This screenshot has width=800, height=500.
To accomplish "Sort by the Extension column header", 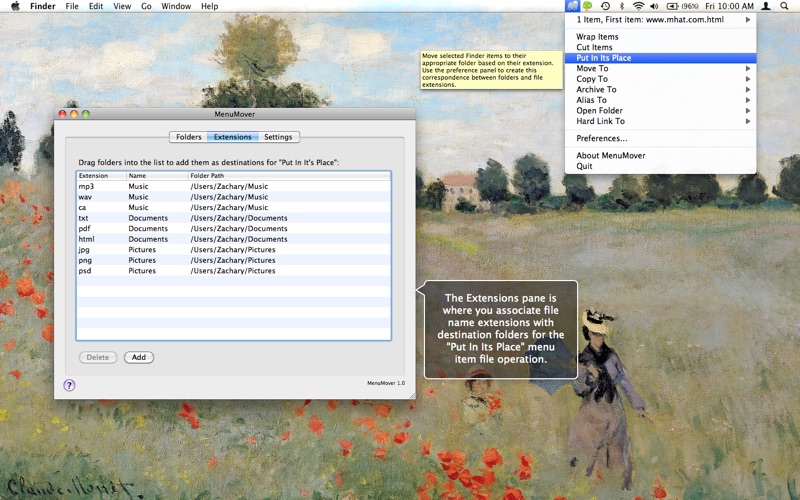I will pyautogui.click(x=102, y=176).
